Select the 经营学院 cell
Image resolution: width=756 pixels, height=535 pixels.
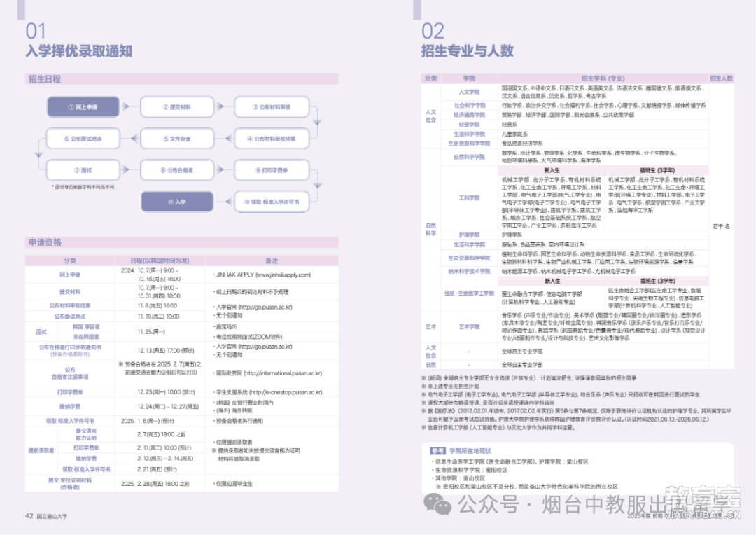[x=469, y=125]
